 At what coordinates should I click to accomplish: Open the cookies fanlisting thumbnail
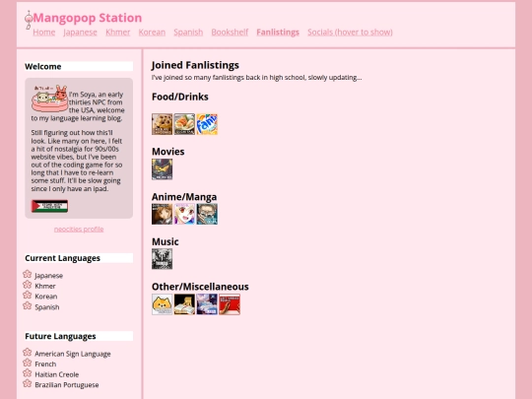click(163, 124)
